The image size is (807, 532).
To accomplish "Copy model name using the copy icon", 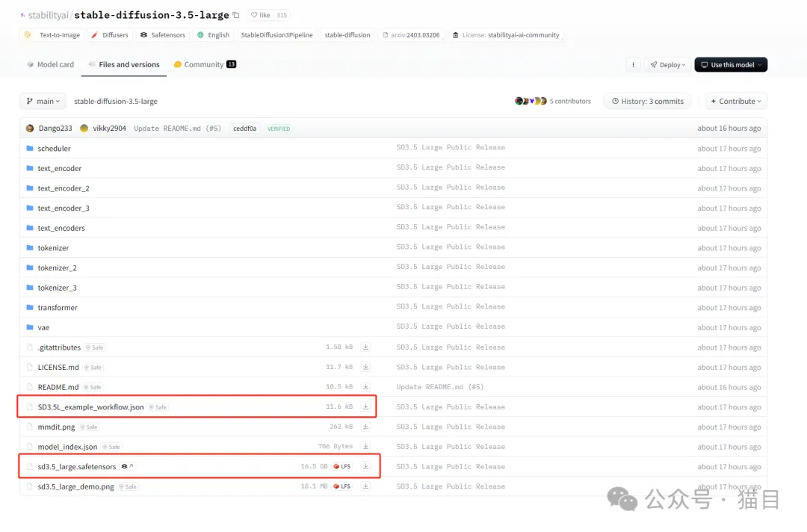I will 235,15.
